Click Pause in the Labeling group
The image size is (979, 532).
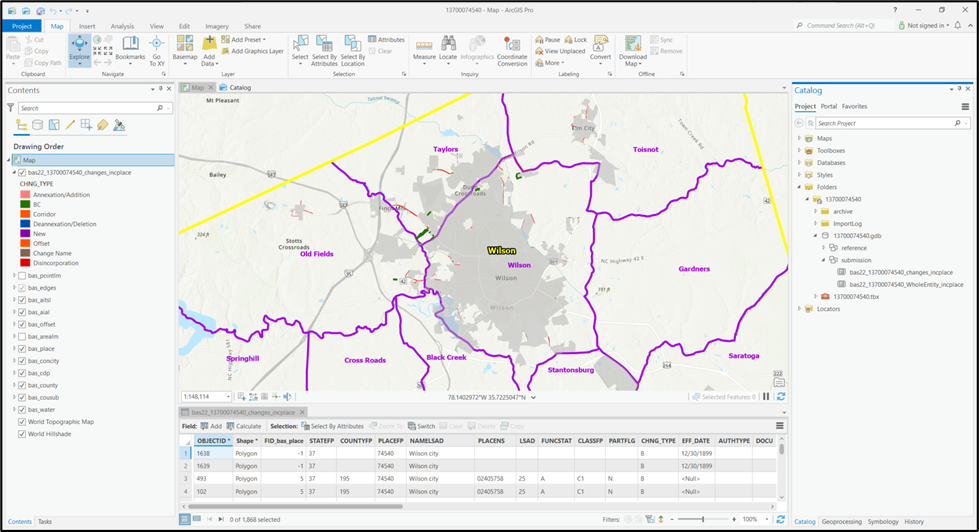pos(547,40)
